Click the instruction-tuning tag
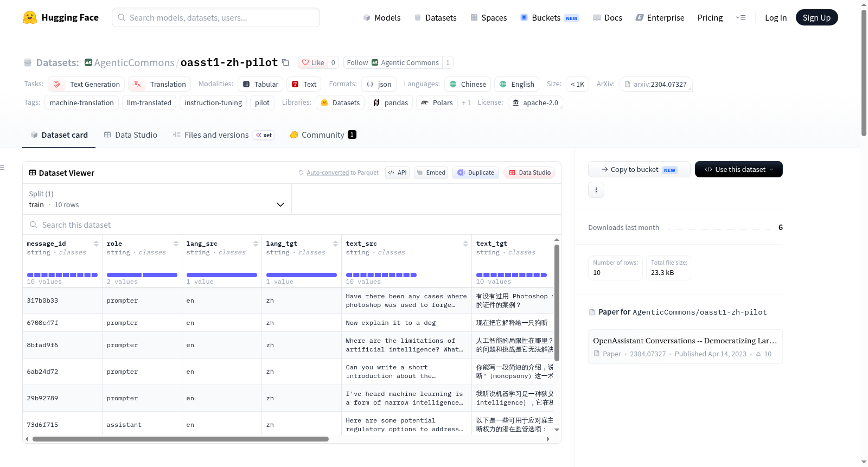Image resolution: width=868 pixels, height=467 pixels. click(213, 103)
